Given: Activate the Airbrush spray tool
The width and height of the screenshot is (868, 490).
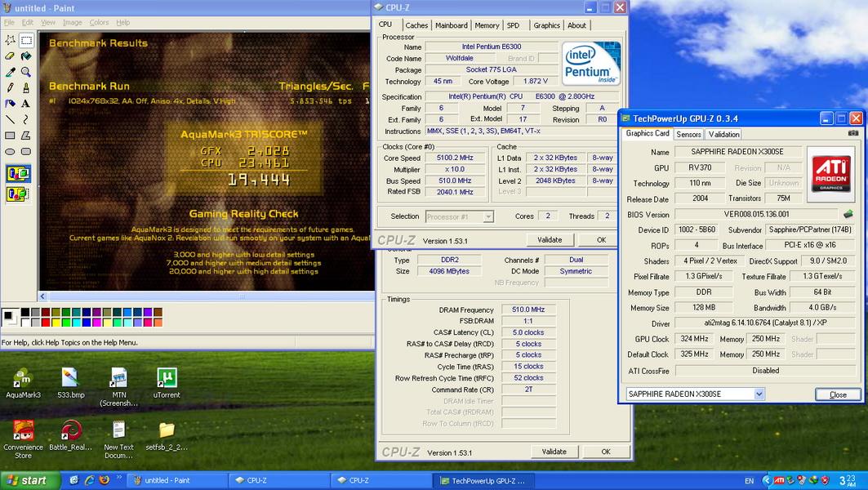Looking at the screenshot, I should (10, 104).
